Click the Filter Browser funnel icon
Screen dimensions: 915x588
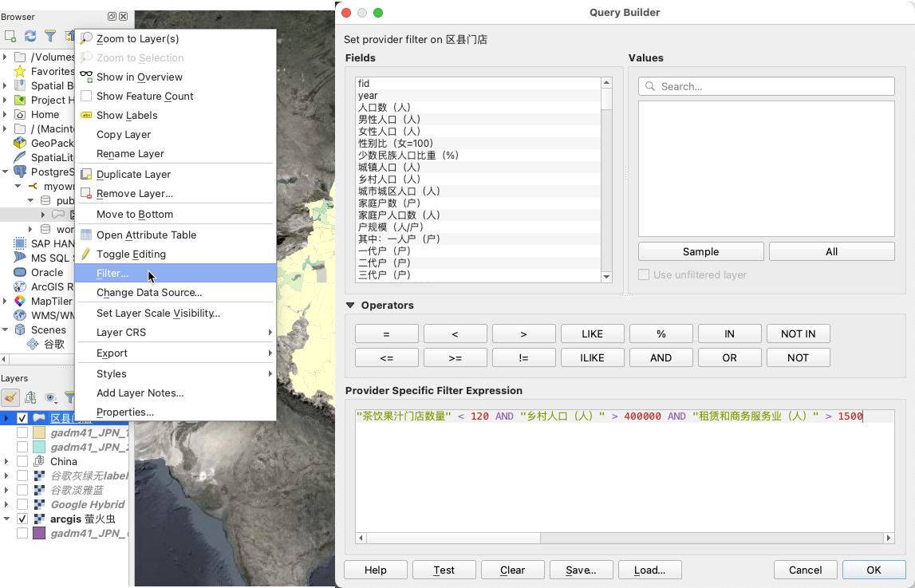pos(50,36)
